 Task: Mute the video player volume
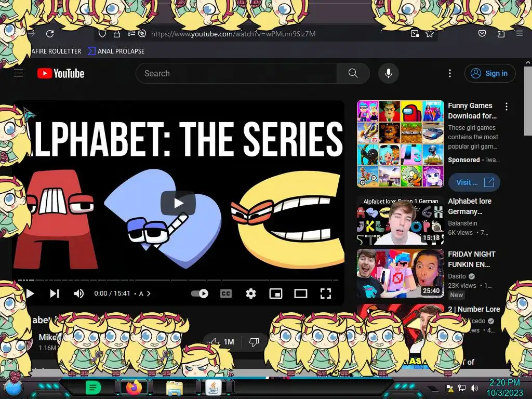coord(79,294)
